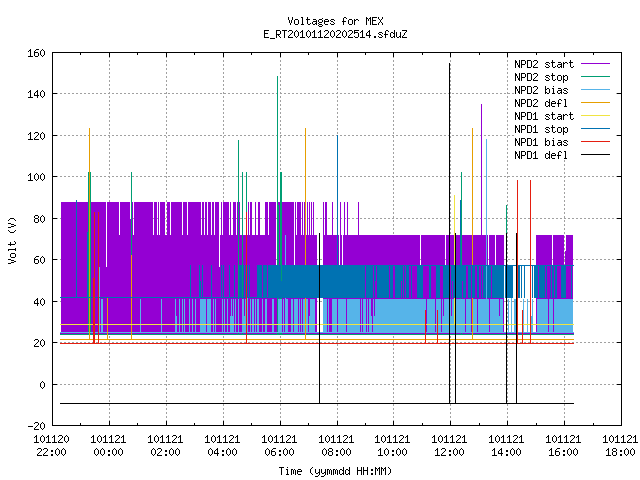The width and height of the screenshot is (640, 480).
Task: Click the light blue NPD2 bias legend line
Action: coord(595,90)
